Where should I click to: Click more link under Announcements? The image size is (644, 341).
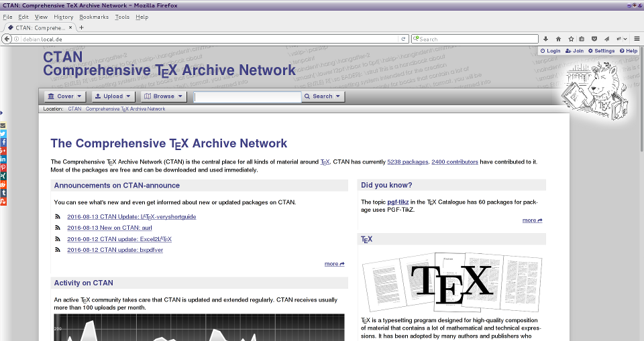(x=334, y=264)
